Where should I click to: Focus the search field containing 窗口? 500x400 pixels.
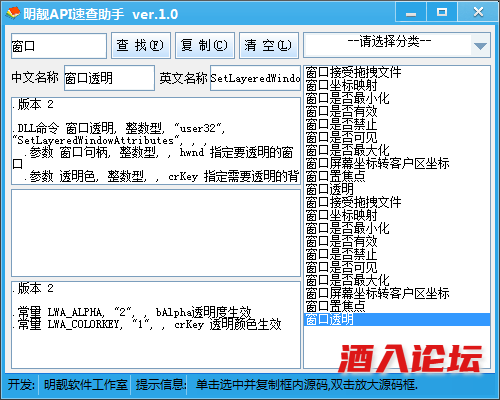59,46
